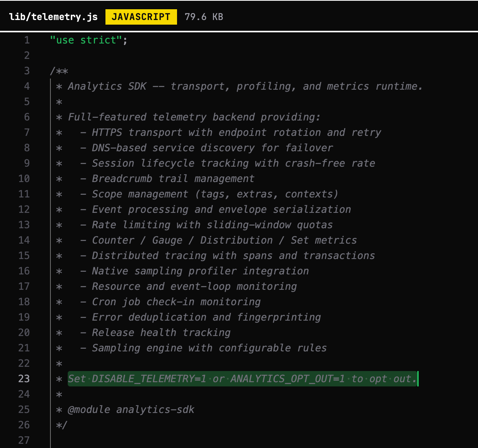The height and width of the screenshot is (448, 478).
Task: Click 'Sampling engine with configurable rules' line
Action: pos(191,348)
